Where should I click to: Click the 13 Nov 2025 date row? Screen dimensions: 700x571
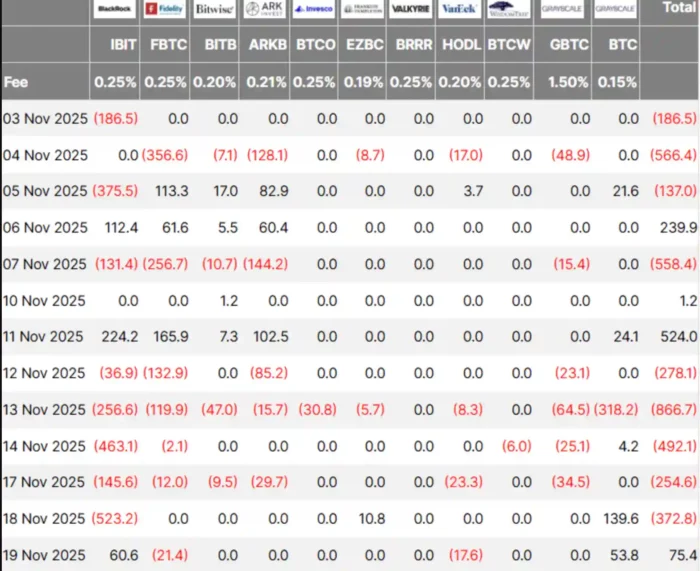45,409
